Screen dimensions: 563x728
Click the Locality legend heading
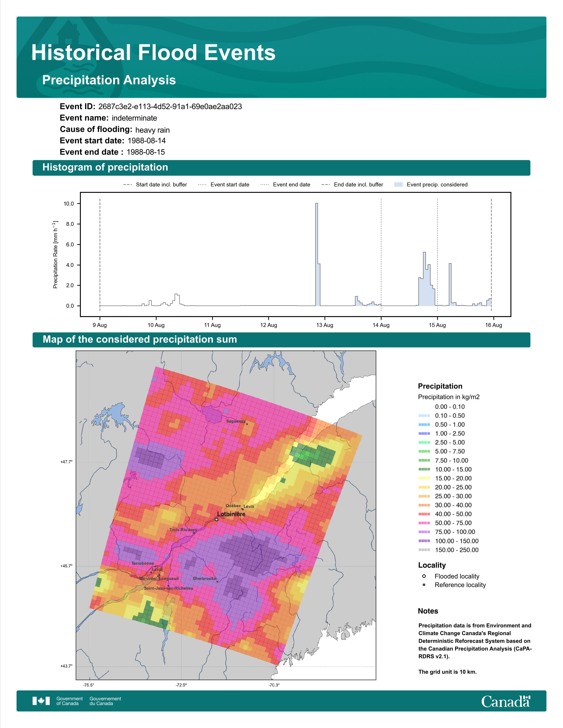(x=432, y=565)
